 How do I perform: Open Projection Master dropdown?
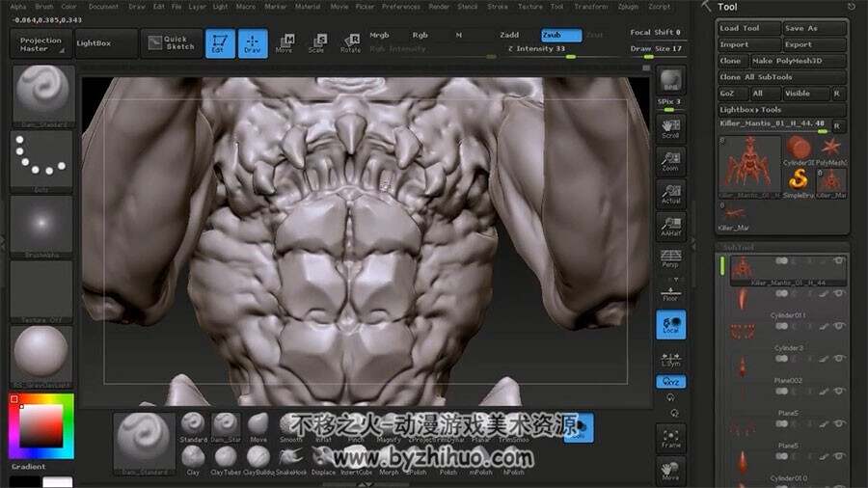(x=41, y=44)
